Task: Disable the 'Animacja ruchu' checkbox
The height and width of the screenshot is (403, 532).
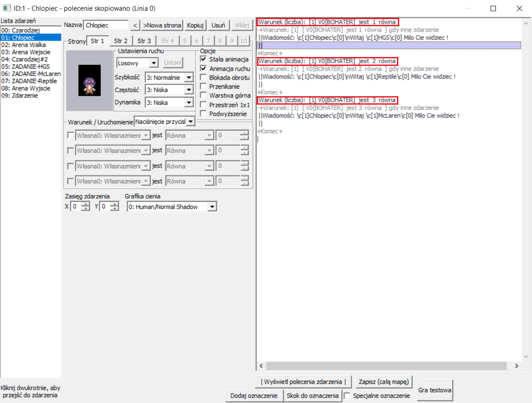Action: 204,69
